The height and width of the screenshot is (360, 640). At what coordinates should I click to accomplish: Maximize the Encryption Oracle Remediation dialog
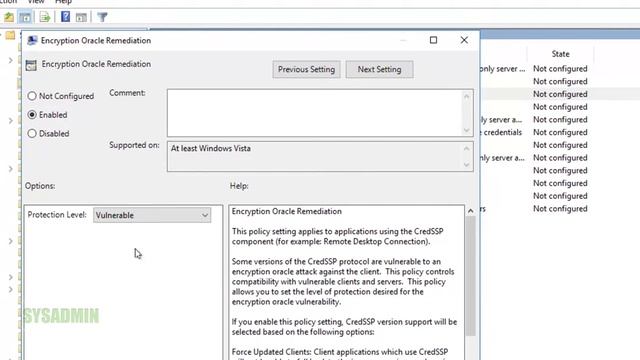(x=433, y=40)
